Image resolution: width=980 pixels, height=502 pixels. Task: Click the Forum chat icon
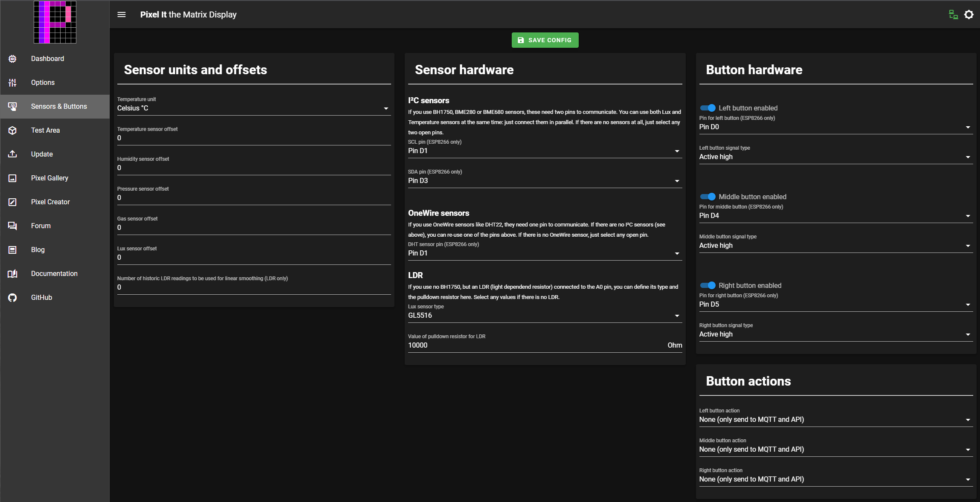[x=12, y=226]
